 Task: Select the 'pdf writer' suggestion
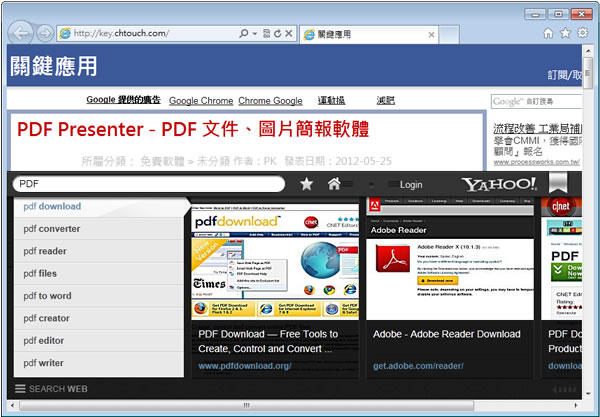click(x=99, y=363)
